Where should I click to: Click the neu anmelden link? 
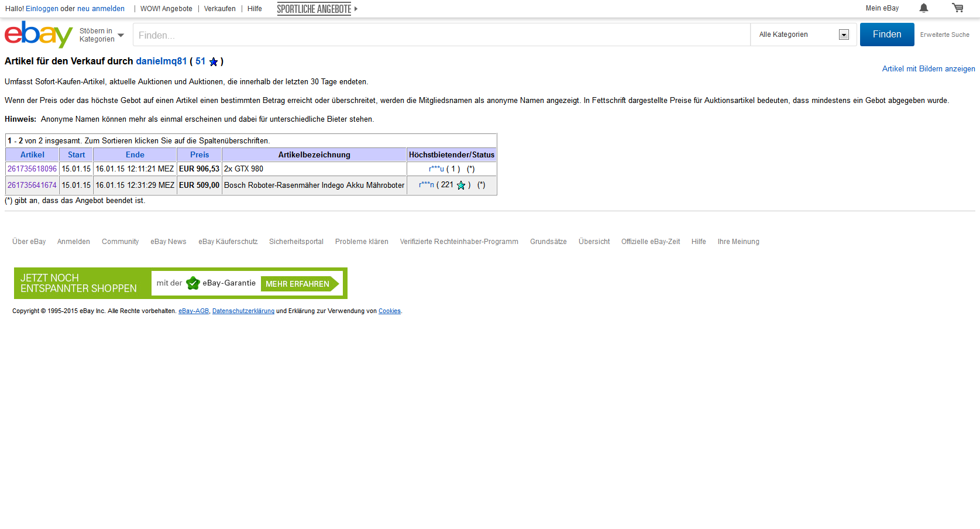click(x=101, y=9)
